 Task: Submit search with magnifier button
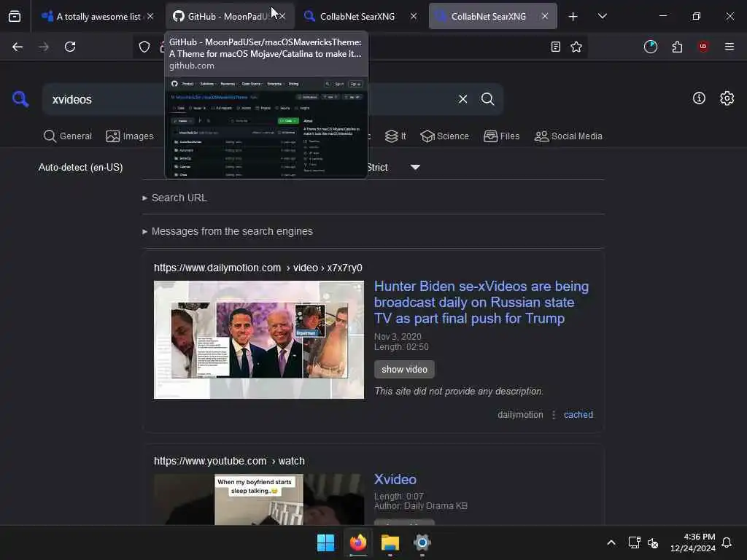click(487, 99)
